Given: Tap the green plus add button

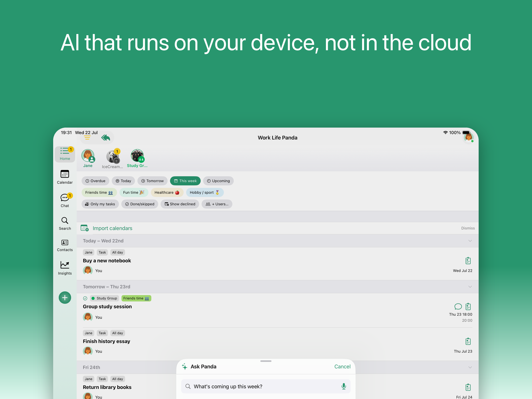Looking at the screenshot, I should (x=65, y=298).
